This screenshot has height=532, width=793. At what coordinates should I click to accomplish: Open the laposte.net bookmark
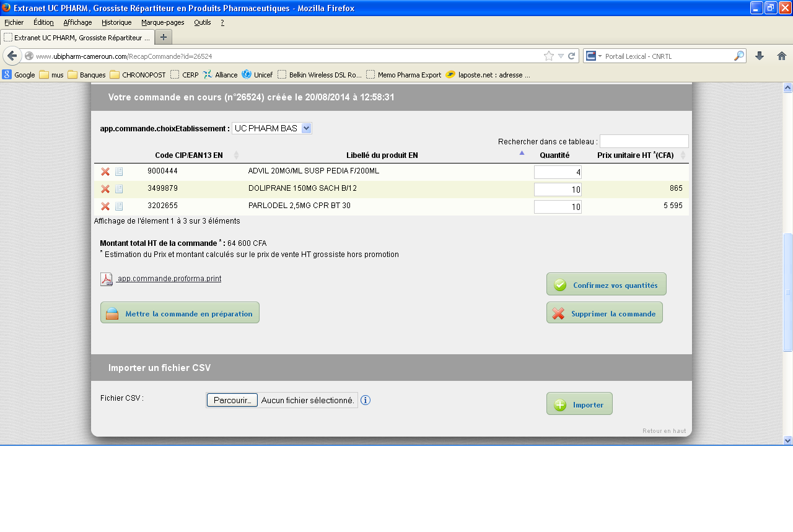click(x=488, y=75)
